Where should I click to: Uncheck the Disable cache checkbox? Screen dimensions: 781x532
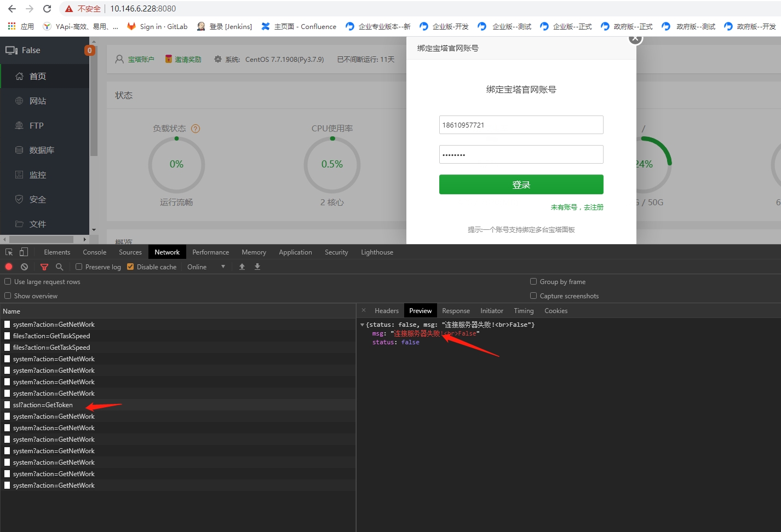[x=130, y=267]
